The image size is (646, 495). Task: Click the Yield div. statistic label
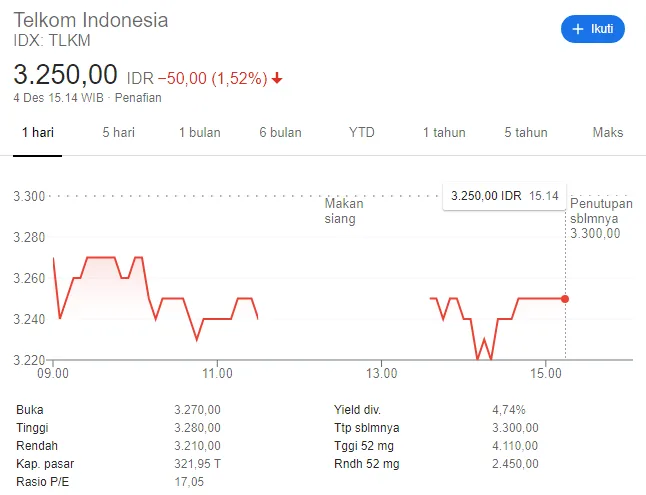point(357,410)
